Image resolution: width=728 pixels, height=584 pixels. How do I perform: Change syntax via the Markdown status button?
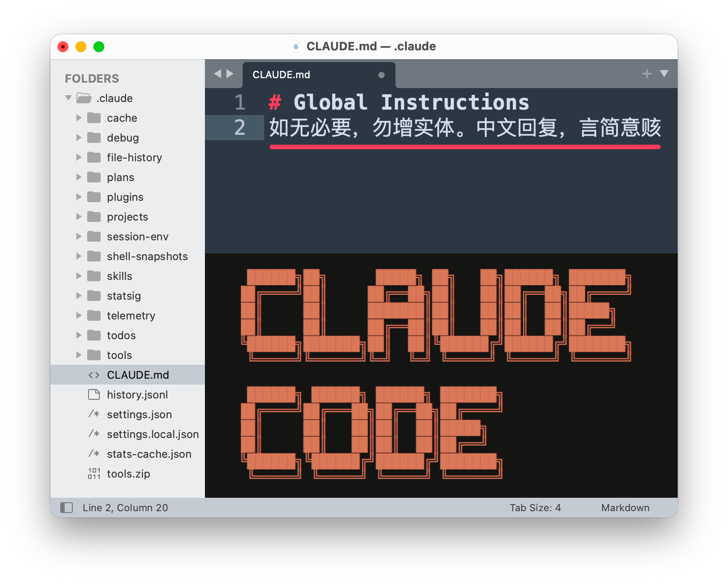[625, 508]
